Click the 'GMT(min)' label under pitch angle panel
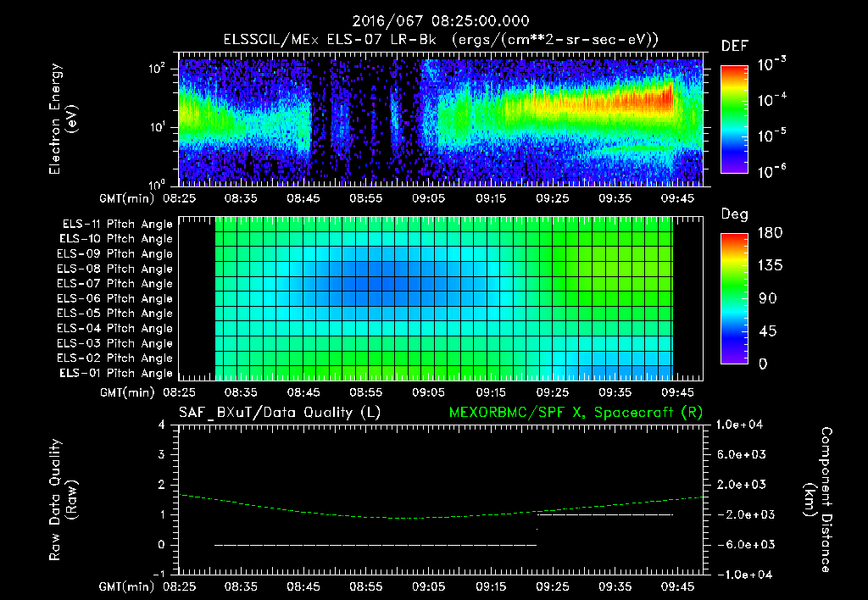The height and width of the screenshot is (600, 868). [x=127, y=393]
